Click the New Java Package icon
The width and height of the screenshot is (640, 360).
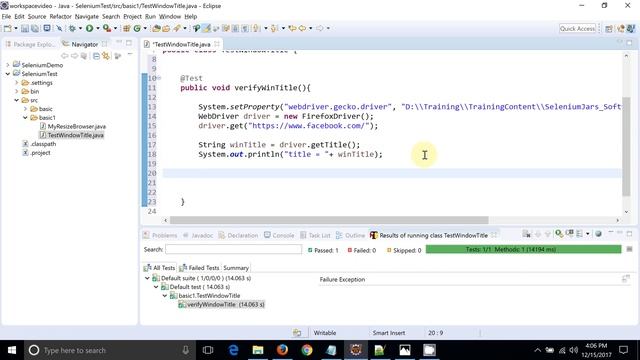pos(127,28)
